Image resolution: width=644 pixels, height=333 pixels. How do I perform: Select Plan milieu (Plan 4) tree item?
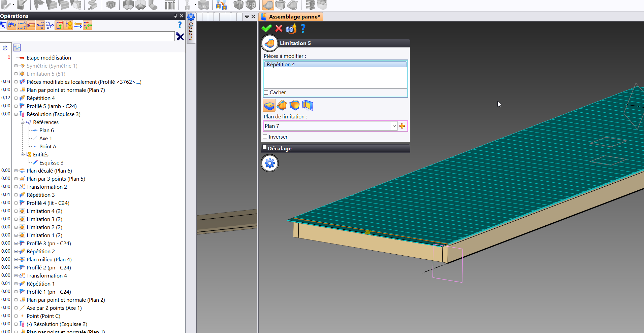(49, 260)
